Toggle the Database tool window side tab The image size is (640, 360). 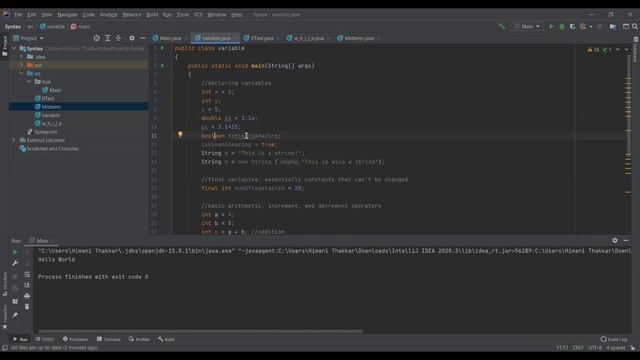tap(636, 50)
